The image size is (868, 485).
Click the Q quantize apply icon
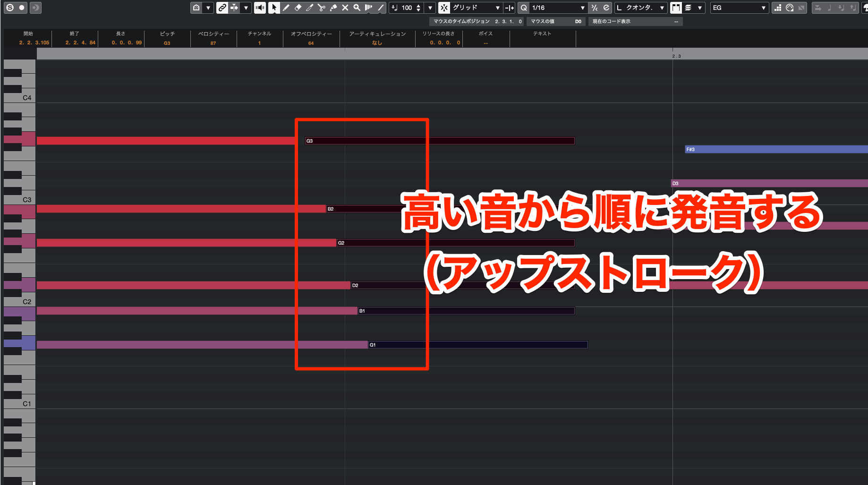pos(524,8)
